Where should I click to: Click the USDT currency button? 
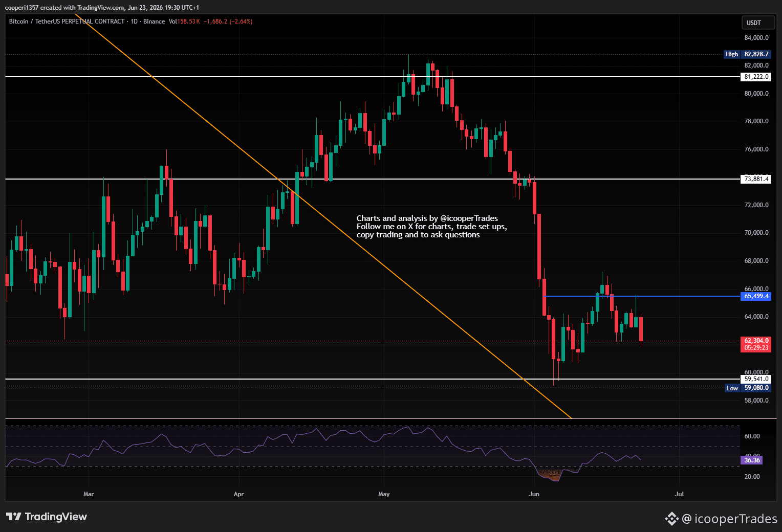pos(758,23)
